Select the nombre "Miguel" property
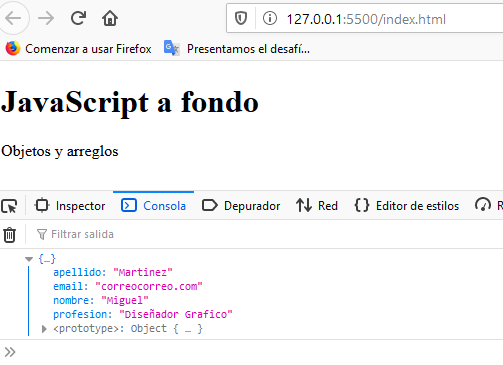This screenshot has width=503, height=365. pyautogui.click(x=101, y=300)
